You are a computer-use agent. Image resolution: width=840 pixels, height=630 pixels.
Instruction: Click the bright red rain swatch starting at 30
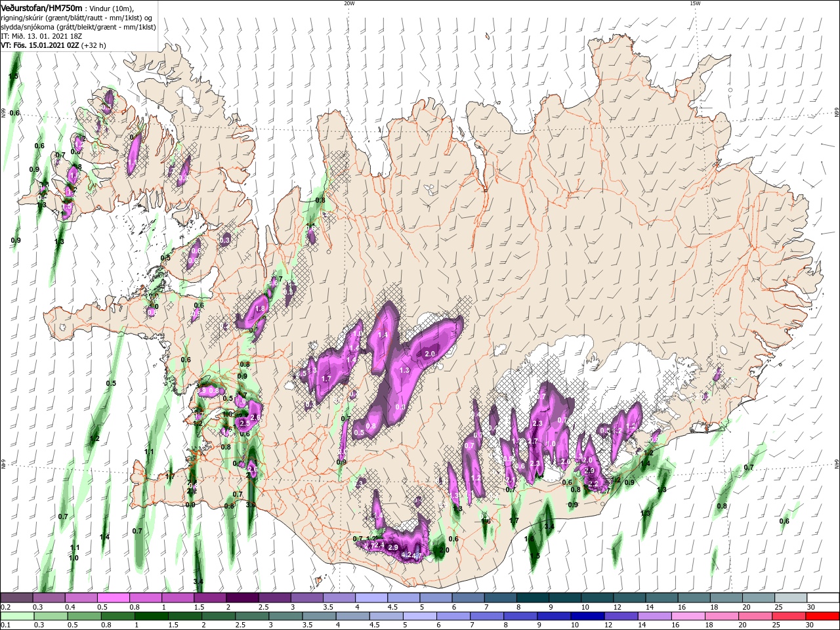coord(822,616)
